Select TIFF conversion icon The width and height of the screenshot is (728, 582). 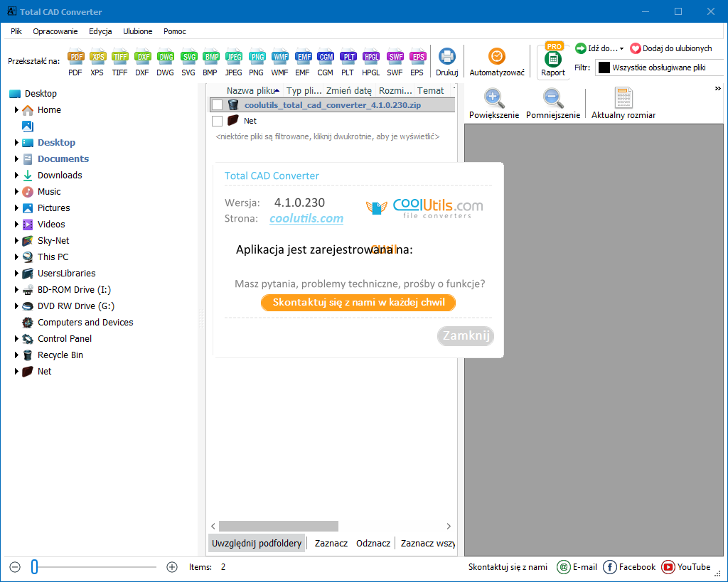click(x=119, y=57)
